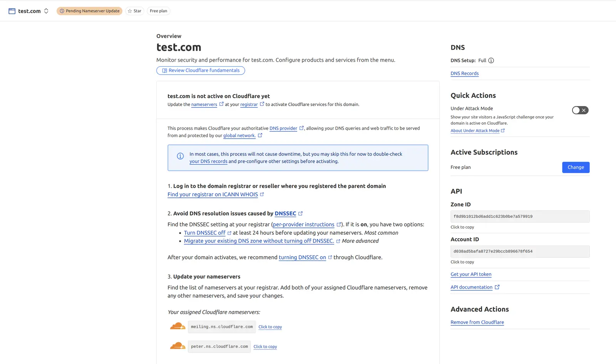Screen dimensions: 616x364
Task: Copy the Zone ID value field
Action: (520, 217)
